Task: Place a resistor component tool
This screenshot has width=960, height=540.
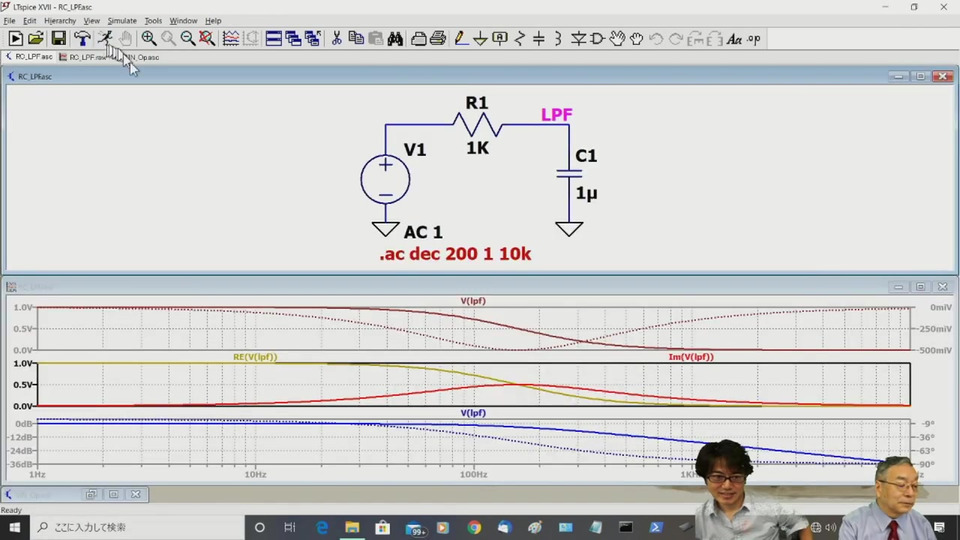Action: point(520,39)
